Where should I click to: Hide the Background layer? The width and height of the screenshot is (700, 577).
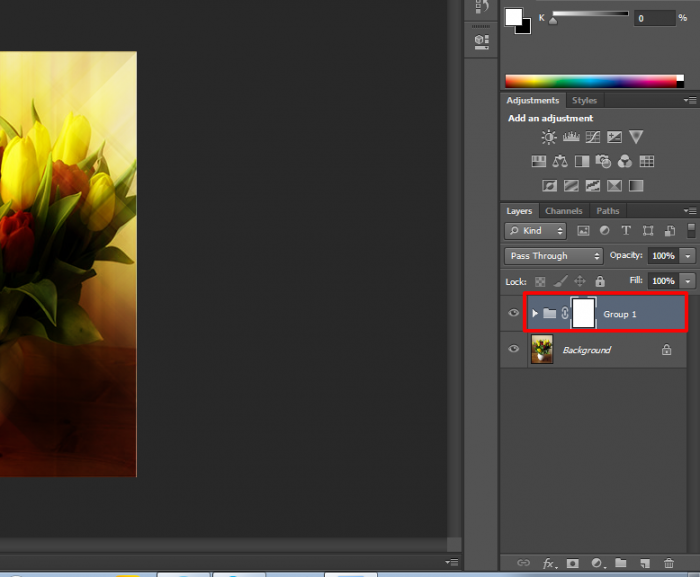pos(514,350)
